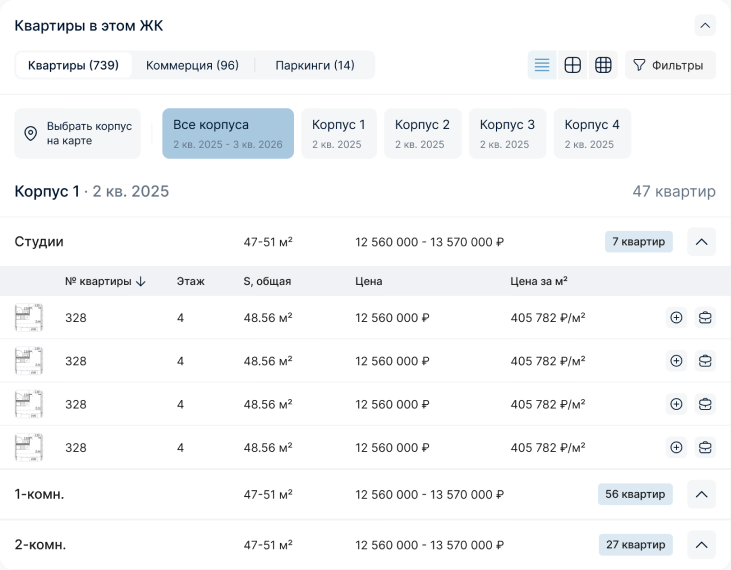Click the 47 квартир count text

click(674, 192)
